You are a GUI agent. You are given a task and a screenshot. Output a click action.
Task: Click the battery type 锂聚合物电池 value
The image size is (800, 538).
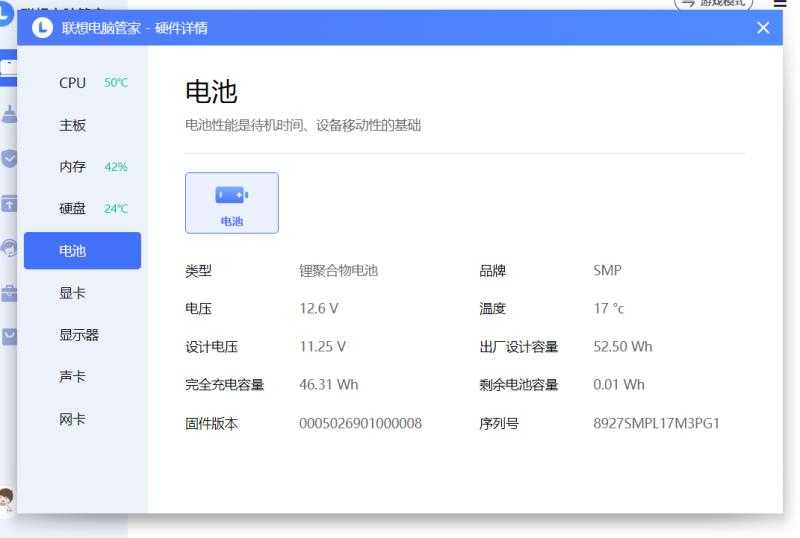[338, 271]
